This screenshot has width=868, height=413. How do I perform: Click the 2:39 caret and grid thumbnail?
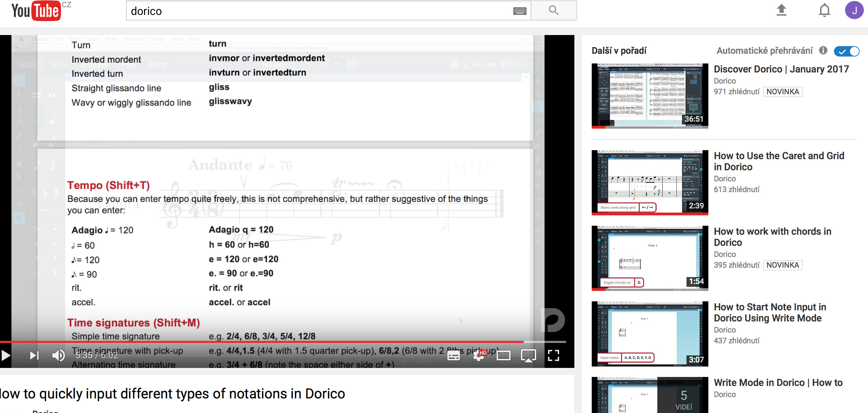[x=650, y=182]
